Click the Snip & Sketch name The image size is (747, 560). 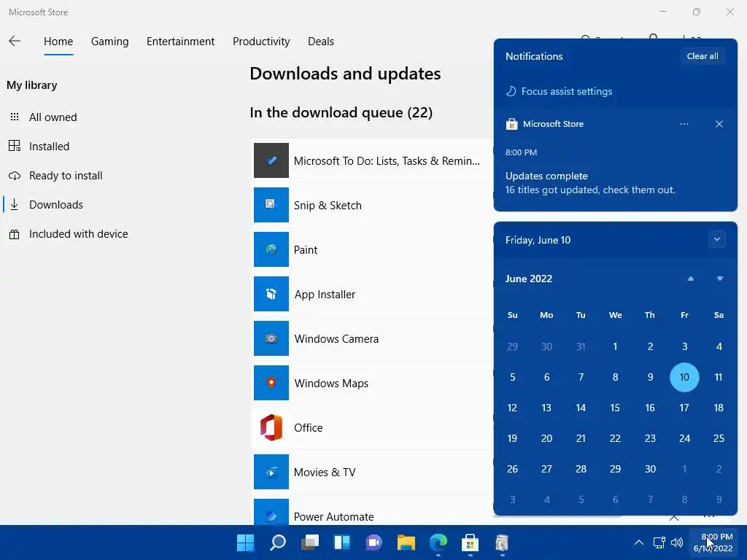pos(328,205)
